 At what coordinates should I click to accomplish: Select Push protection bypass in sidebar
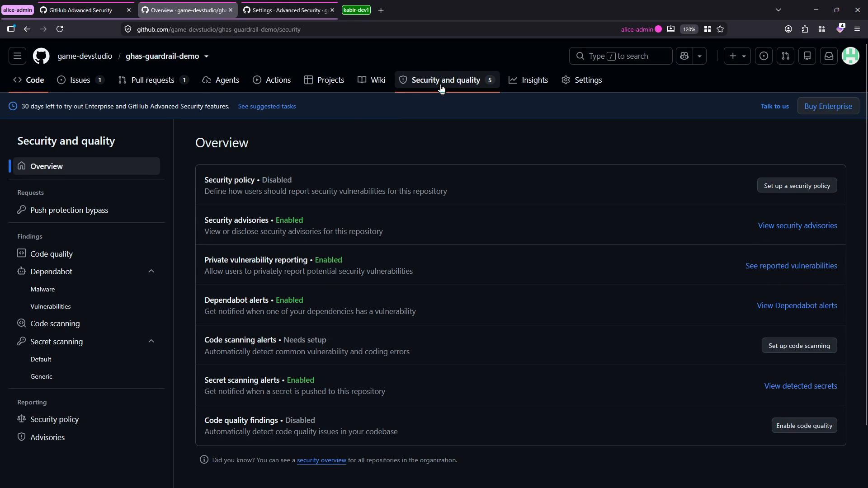pos(86,210)
